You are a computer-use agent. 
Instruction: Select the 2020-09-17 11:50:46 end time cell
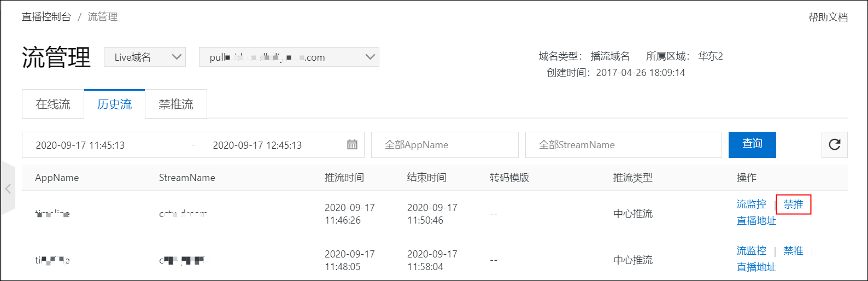click(432, 214)
